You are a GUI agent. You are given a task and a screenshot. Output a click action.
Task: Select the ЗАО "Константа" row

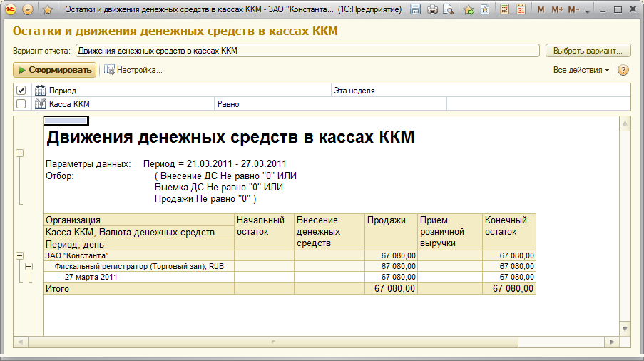coord(139,255)
